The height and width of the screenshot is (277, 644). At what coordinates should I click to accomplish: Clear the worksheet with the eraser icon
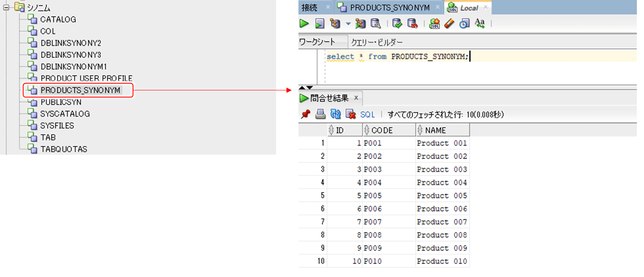coord(450,24)
